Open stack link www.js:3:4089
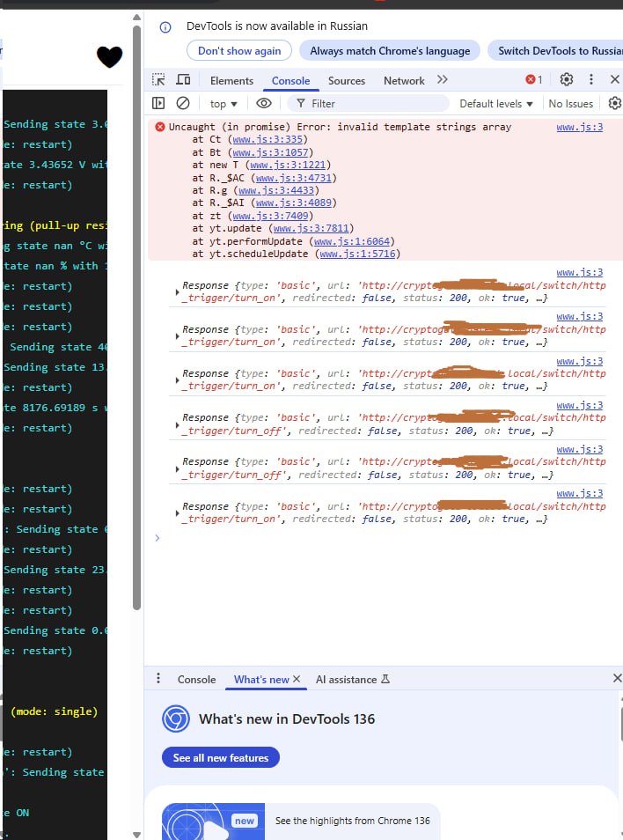The width and height of the screenshot is (623, 840). 294,203
